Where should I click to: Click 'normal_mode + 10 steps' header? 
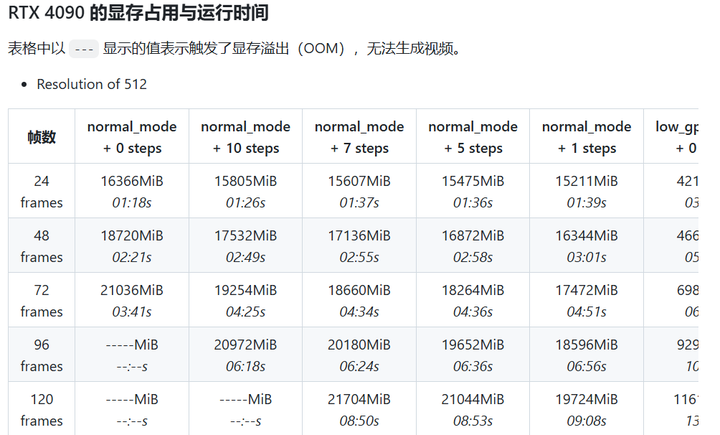[x=246, y=137]
